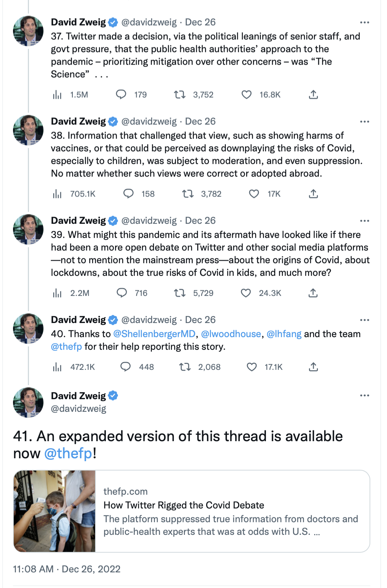Viewport: 387px width, 588px height.
Task: Share tweet 40 using the upload icon
Action: [313, 367]
